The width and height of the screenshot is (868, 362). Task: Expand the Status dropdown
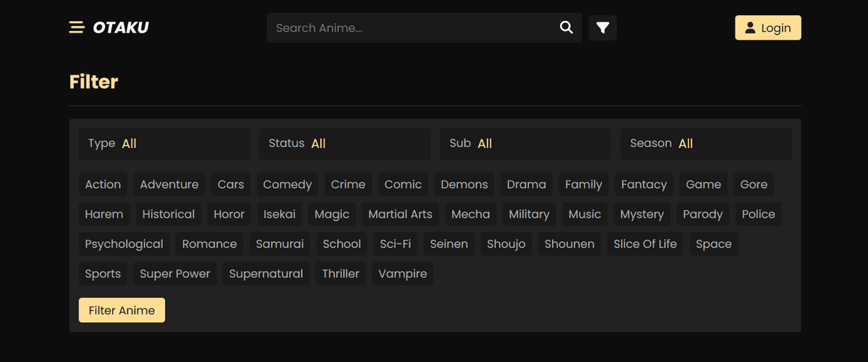point(345,144)
